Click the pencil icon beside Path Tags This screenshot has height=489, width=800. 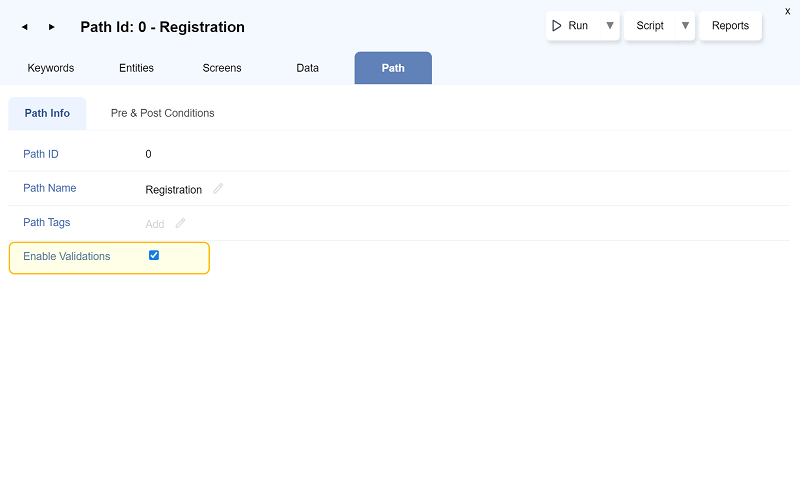point(181,223)
